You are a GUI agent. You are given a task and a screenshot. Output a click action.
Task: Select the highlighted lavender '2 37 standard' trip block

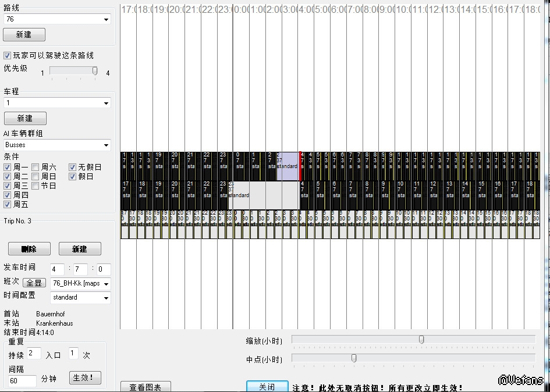[x=288, y=166]
